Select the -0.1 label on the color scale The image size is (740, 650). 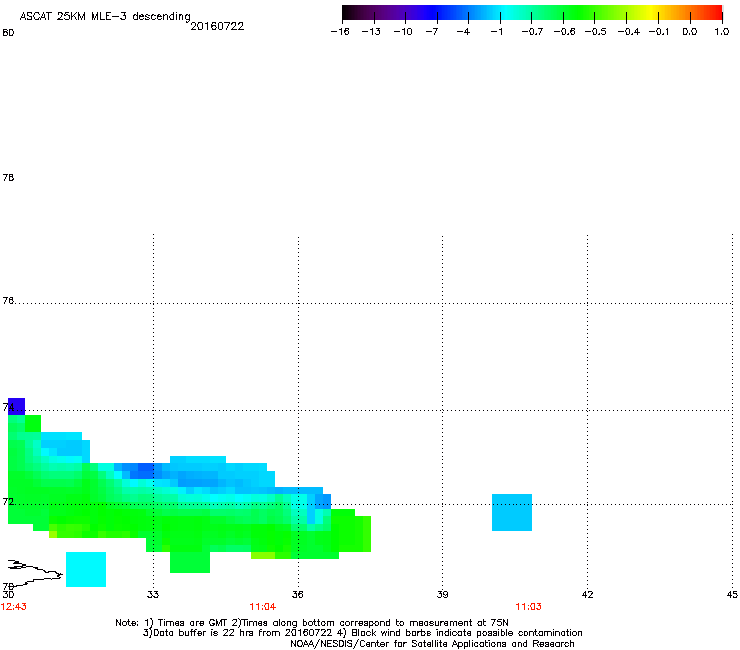pos(658,32)
